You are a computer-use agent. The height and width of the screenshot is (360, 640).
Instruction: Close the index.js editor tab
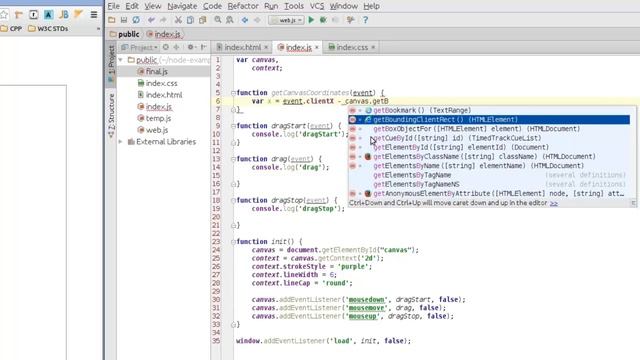[317, 47]
